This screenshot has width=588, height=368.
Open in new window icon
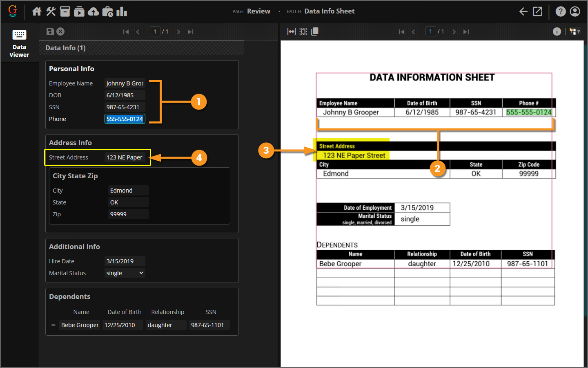538,11
